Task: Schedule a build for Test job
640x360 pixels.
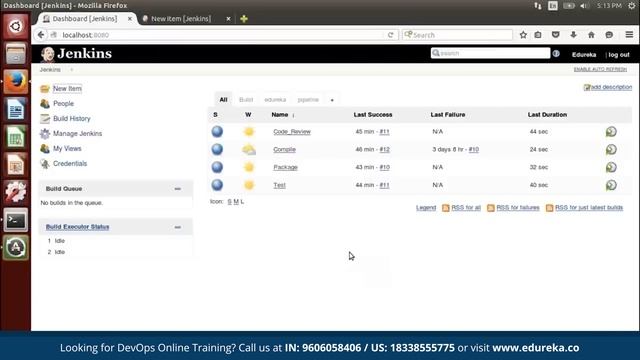Action: point(611,185)
